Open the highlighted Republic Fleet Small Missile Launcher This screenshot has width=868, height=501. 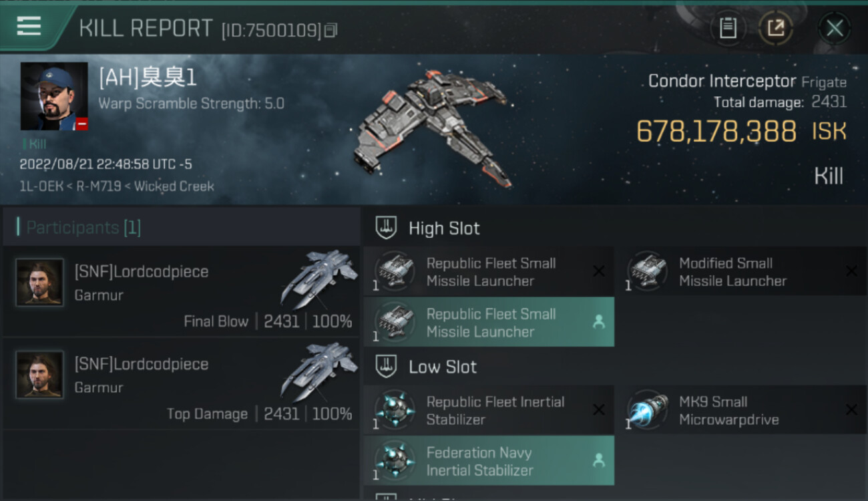[489, 323]
